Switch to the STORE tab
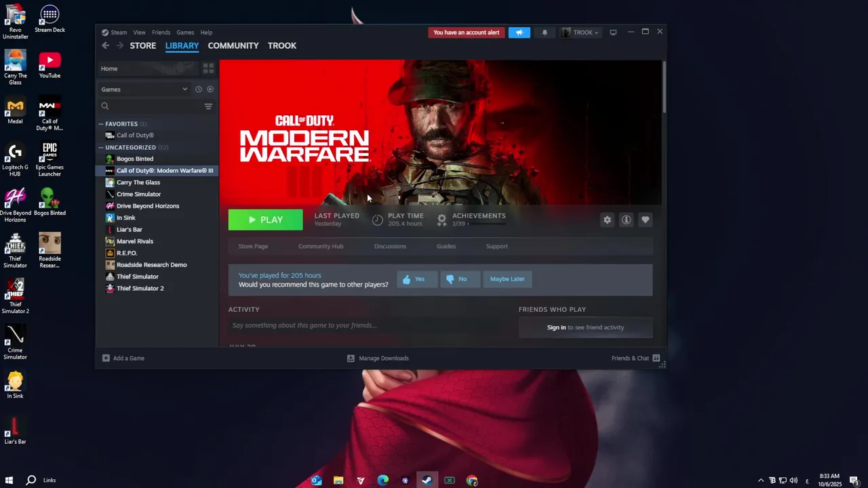 pyautogui.click(x=143, y=45)
